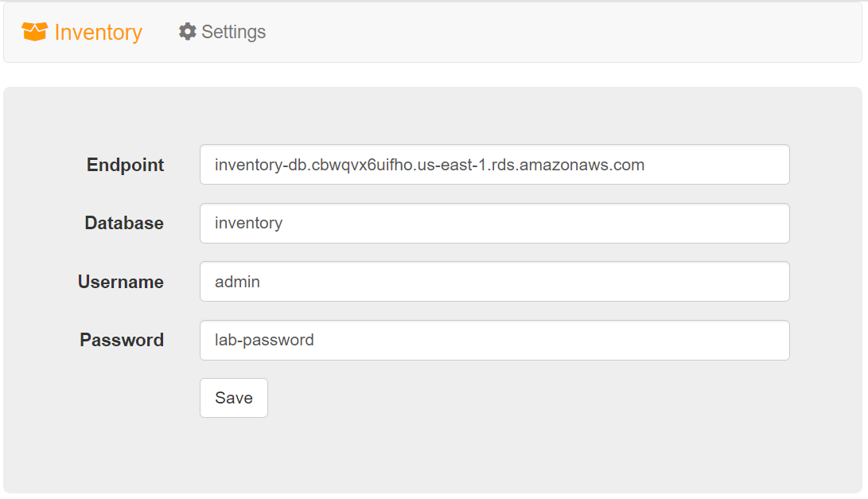Image resolution: width=868 pixels, height=499 pixels.
Task: Click the Username field label
Action: 121,282
